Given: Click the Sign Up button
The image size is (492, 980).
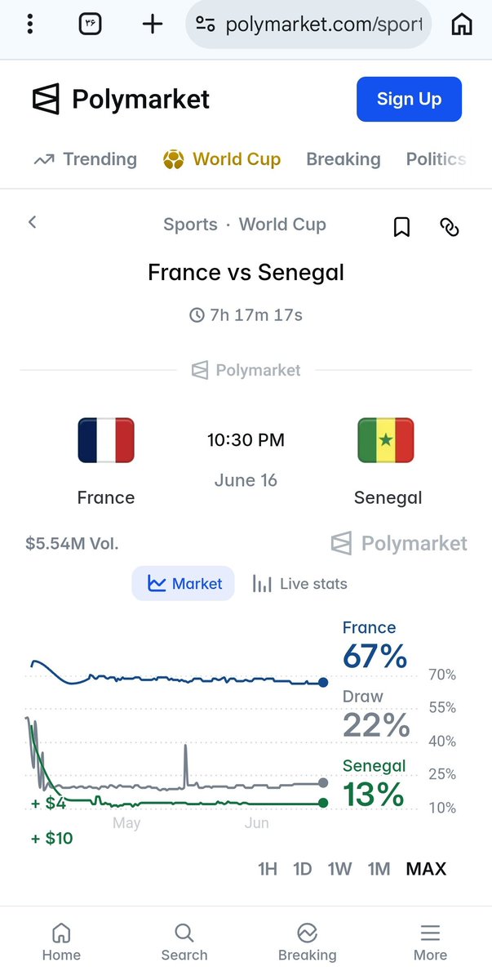Looking at the screenshot, I should (409, 100).
